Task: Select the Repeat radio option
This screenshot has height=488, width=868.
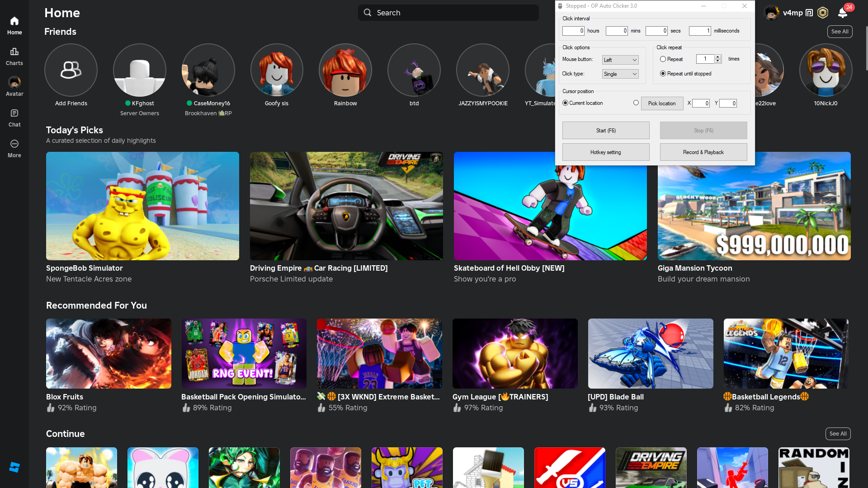Action: [x=663, y=59]
